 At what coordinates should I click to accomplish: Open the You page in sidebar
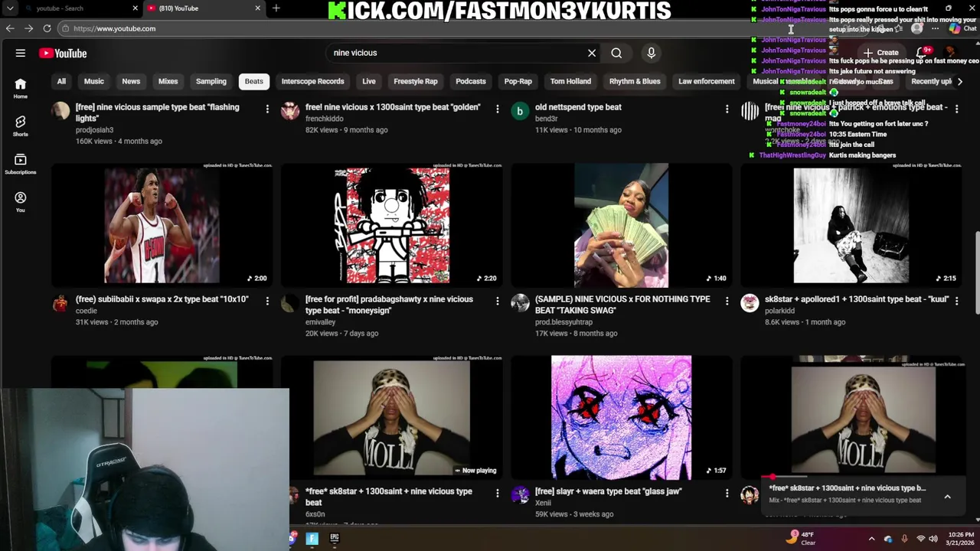21,202
